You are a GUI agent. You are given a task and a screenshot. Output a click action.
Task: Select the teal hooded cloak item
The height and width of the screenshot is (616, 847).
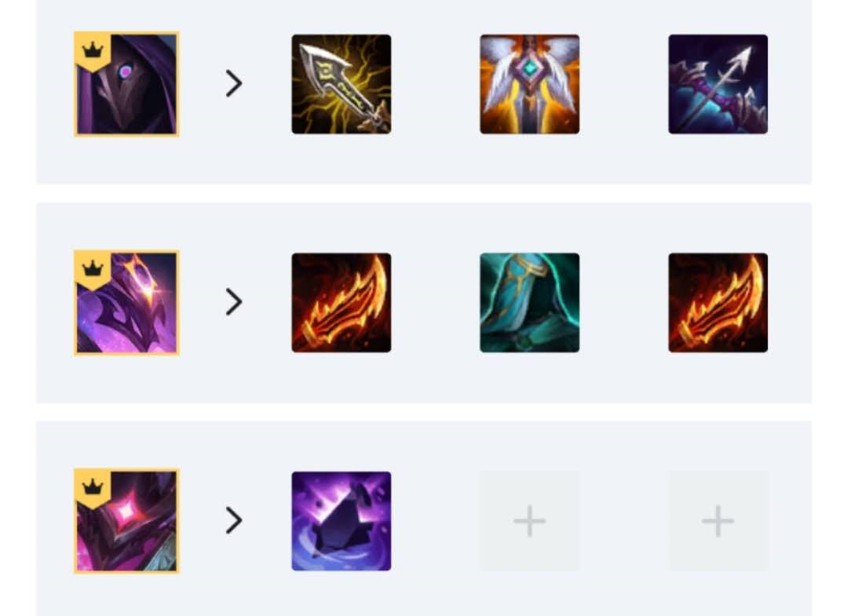pyautogui.click(x=529, y=302)
